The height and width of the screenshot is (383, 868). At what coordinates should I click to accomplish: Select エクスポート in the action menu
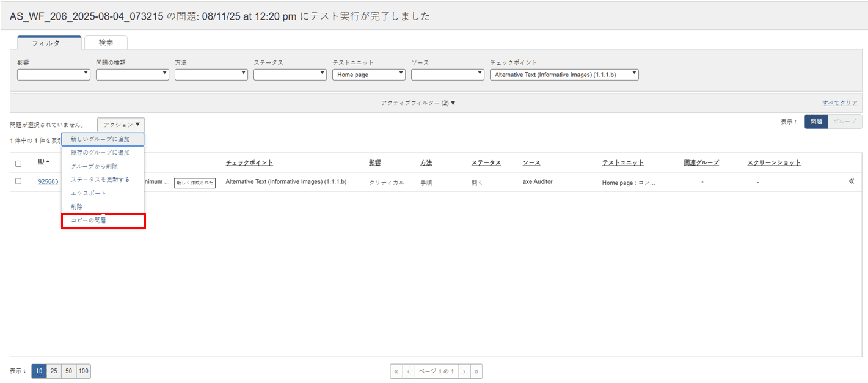[89, 194]
